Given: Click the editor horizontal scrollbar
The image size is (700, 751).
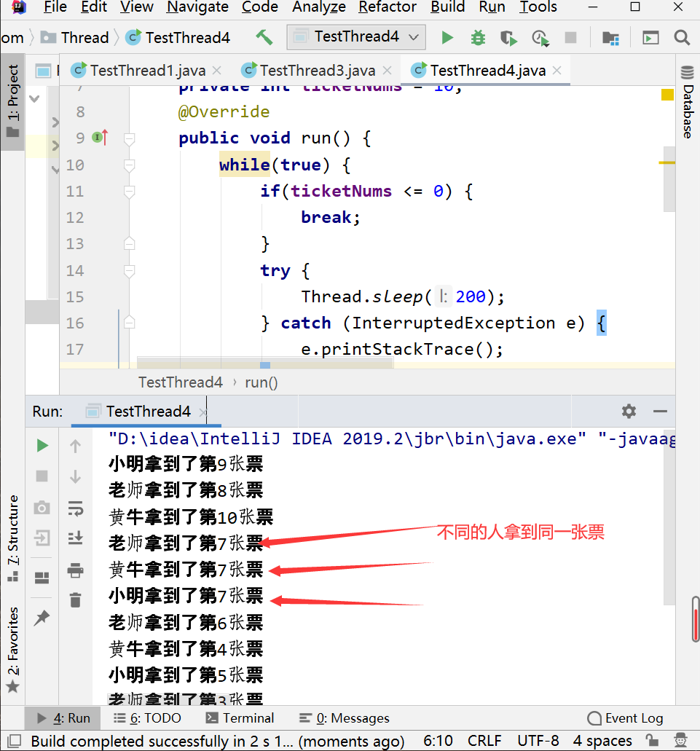Looking at the screenshot, I should tap(264, 363).
